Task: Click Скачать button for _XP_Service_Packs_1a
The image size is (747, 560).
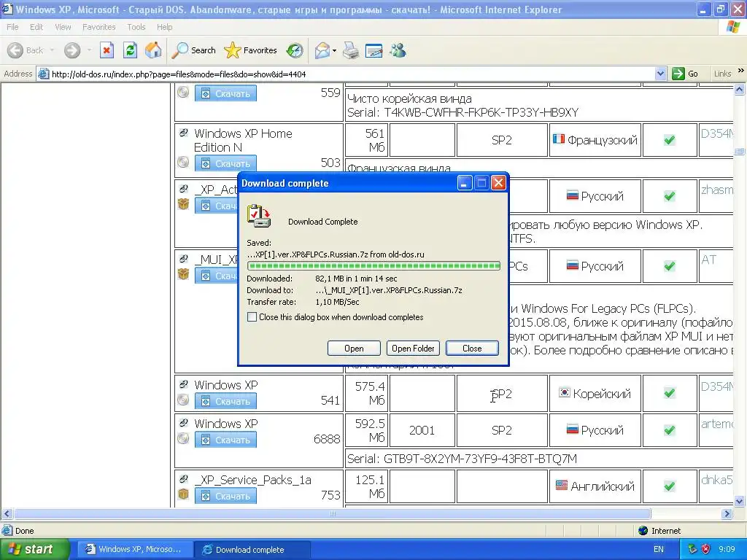Action: click(x=225, y=496)
